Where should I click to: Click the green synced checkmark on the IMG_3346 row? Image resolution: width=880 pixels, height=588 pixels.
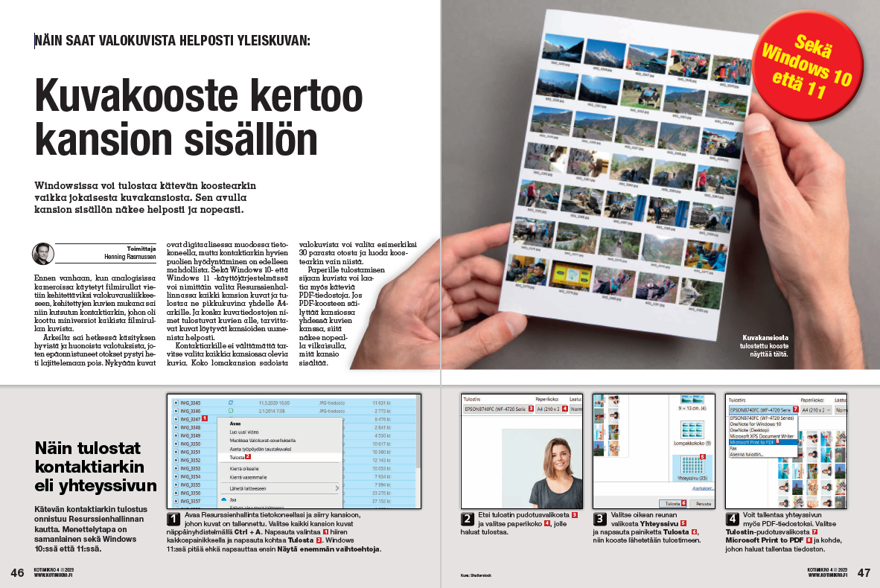pos(231,412)
